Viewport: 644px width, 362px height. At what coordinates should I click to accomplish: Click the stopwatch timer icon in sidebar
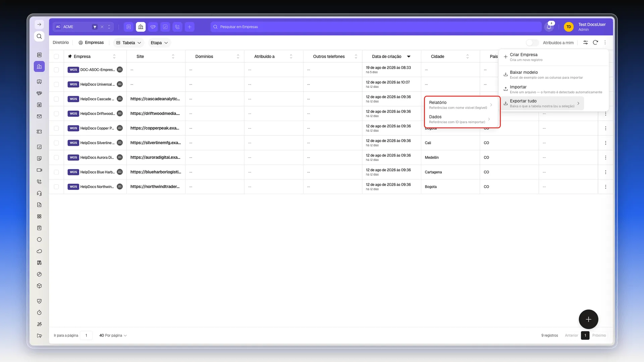coord(39,313)
